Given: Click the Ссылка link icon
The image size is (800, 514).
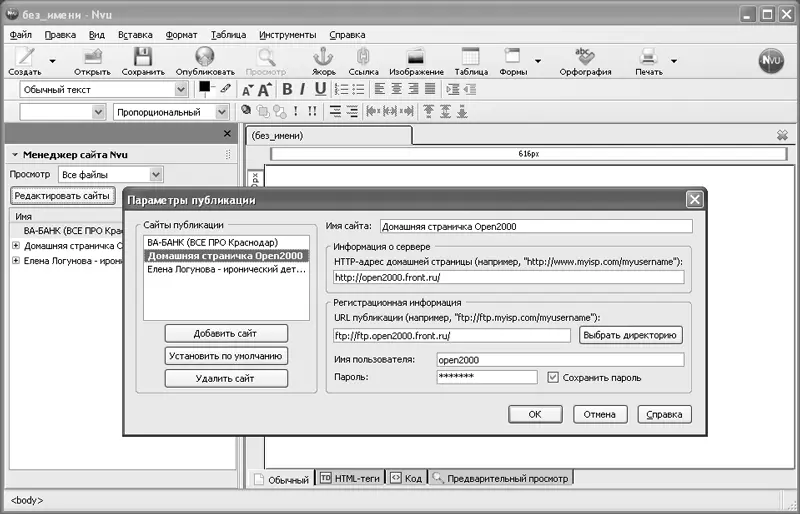Looking at the screenshot, I should click(363, 56).
